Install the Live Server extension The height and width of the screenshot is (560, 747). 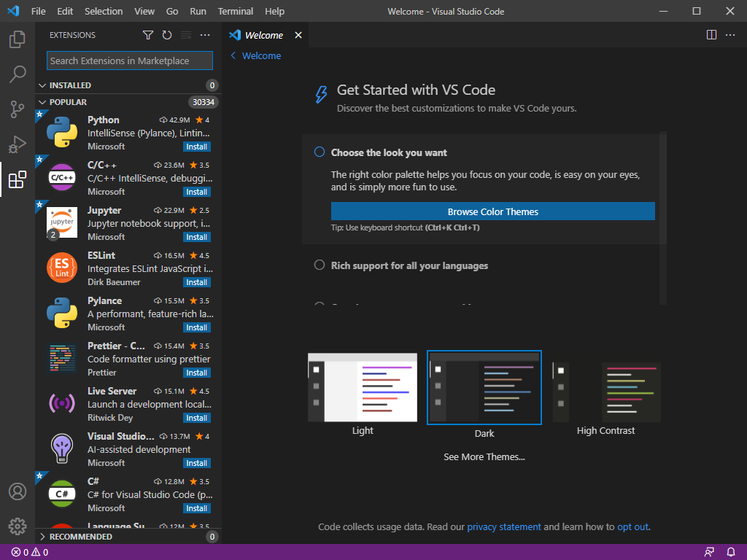pyautogui.click(x=197, y=418)
